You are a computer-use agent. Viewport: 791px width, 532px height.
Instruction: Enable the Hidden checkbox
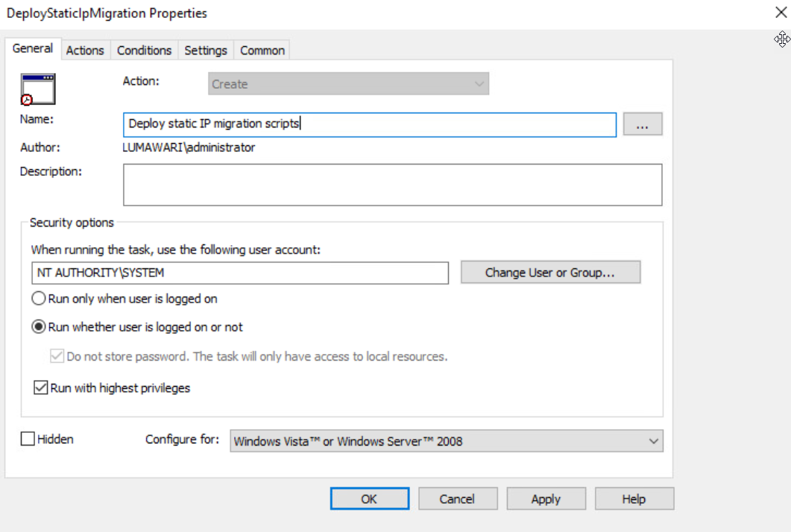[x=28, y=440]
